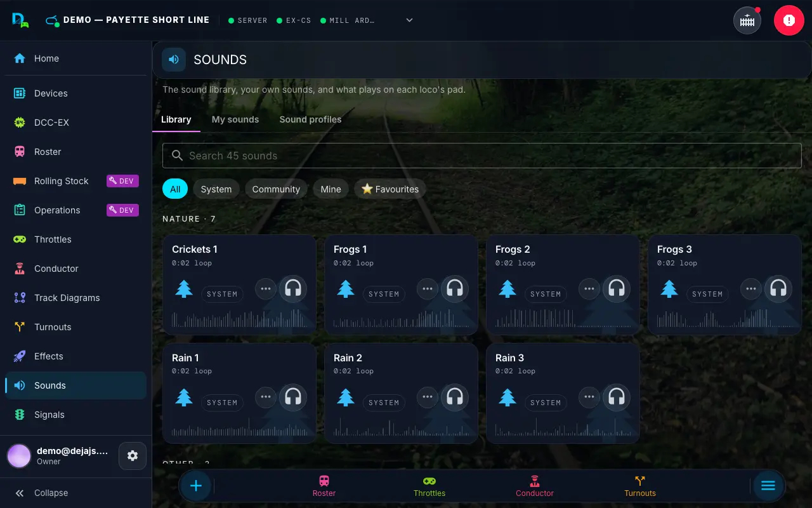Open Rolling Stock in the sidebar

tap(76, 181)
